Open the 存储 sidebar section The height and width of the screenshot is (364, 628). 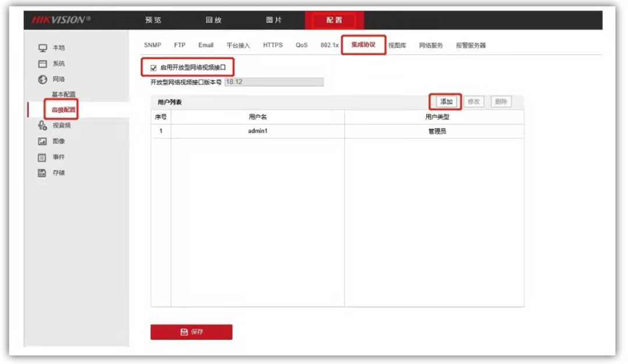click(x=59, y=173)
